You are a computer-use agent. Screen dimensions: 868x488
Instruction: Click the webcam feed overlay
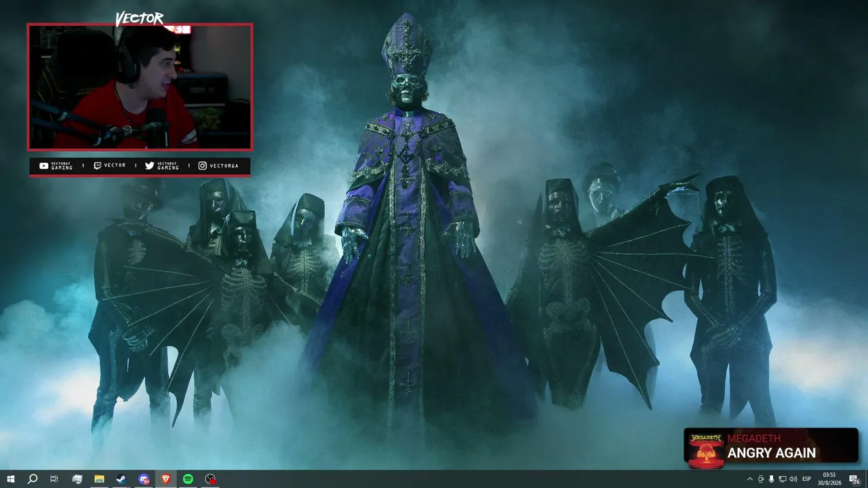(140, 87)
